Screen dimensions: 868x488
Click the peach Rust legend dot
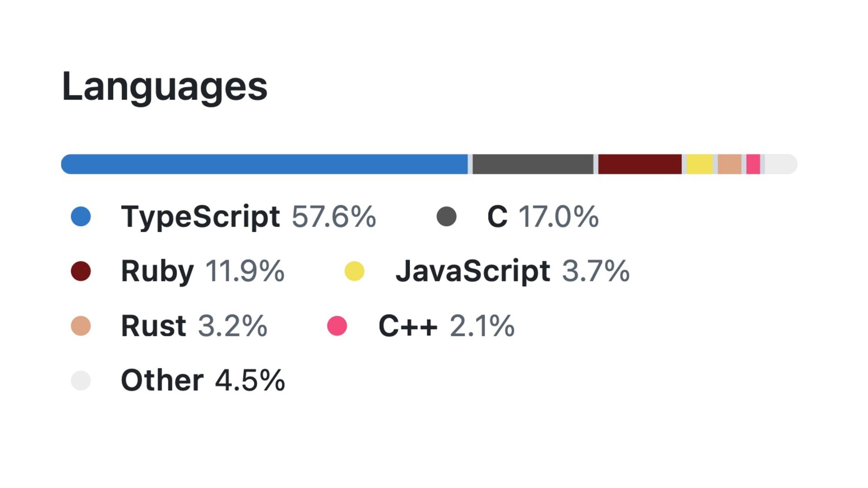point(81,326)
